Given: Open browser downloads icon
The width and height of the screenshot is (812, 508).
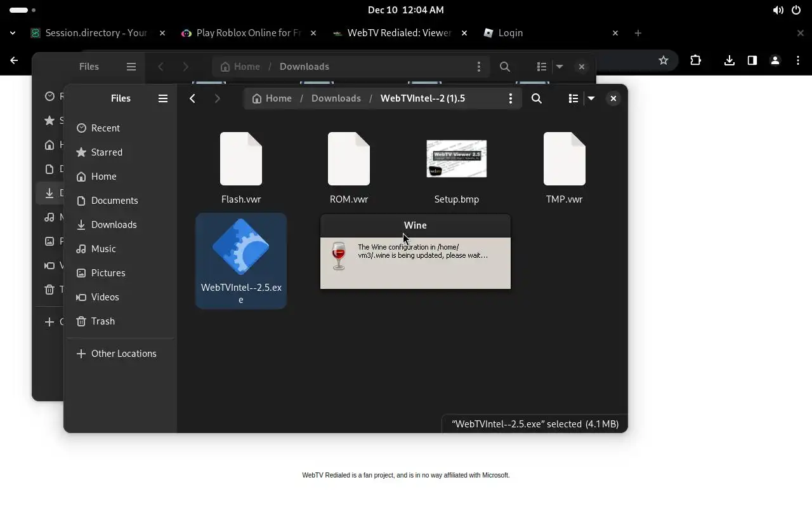Looking at the screenshot, I should pos(730,60).
